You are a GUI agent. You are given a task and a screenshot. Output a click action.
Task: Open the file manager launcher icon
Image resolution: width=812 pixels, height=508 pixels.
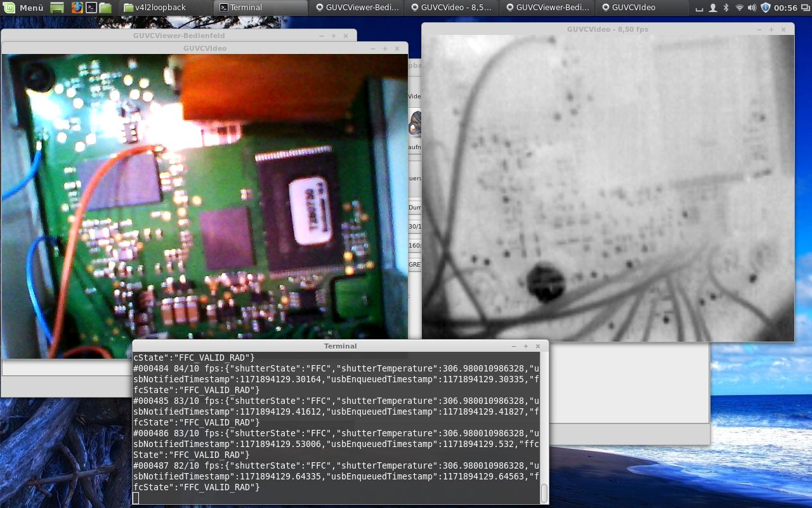click(x=105, y=8)
